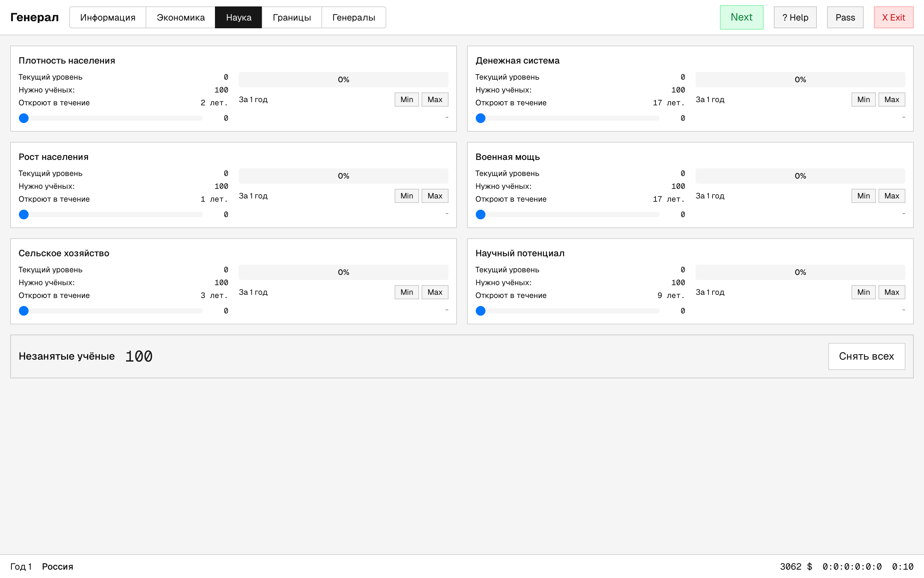Click Min for Рост населения
Viewport: 924px width, 578px height.
pos(406,196)
